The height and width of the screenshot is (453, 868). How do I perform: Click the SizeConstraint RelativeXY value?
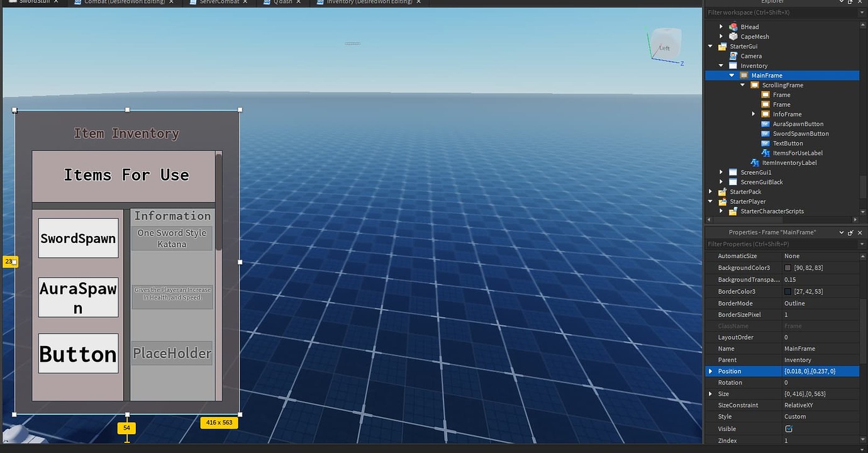(x=821, y=405)
